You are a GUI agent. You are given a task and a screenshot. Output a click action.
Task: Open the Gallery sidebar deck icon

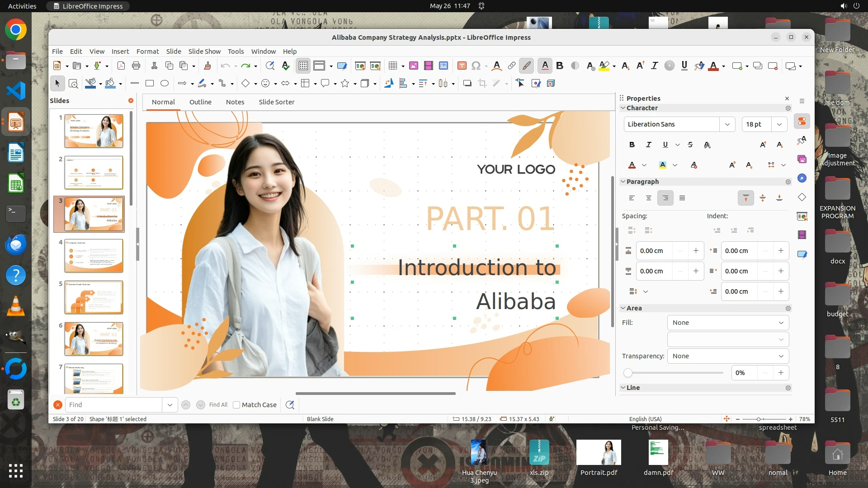tap(802, 159)
